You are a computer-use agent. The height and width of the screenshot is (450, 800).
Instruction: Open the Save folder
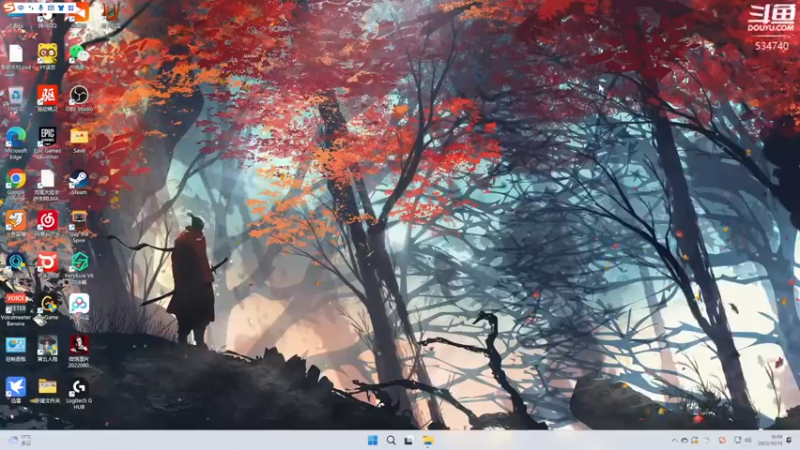(x=79, y=136)
